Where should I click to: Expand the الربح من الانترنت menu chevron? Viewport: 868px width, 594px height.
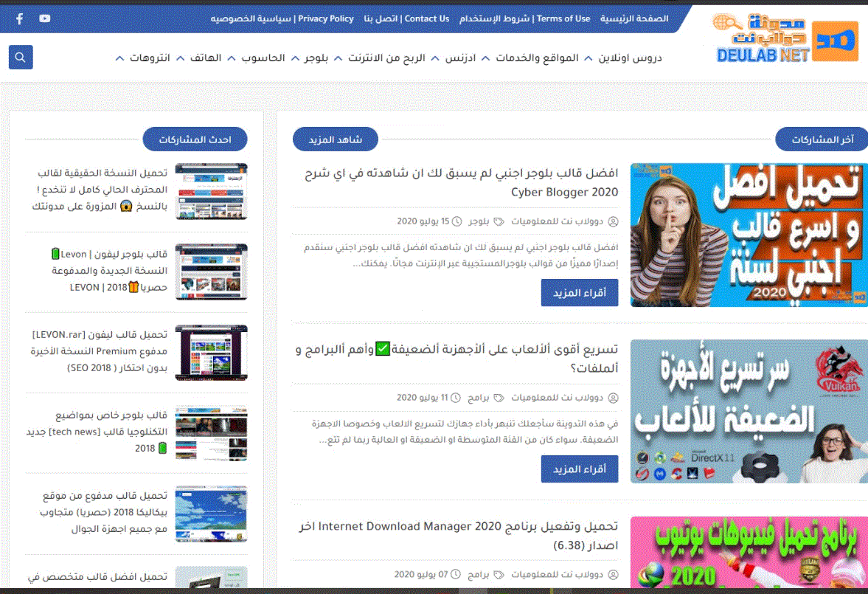pyautogui.click(x=338, y=58)
